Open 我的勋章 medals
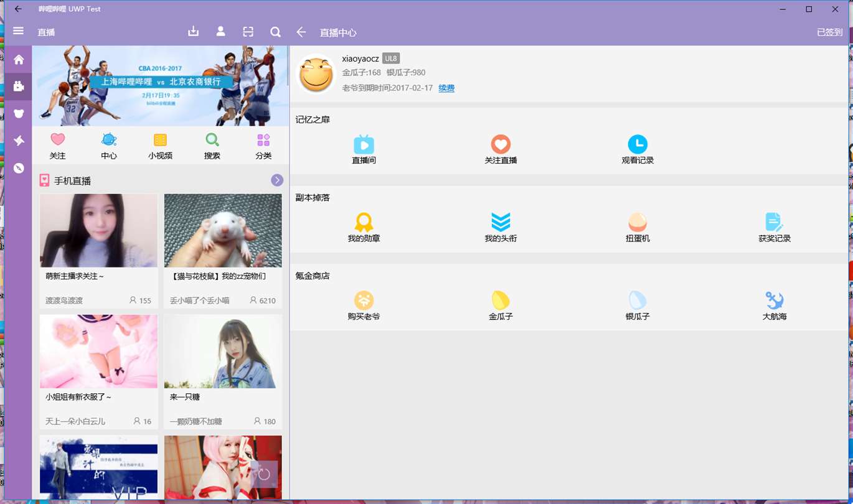 pos(364,228)
